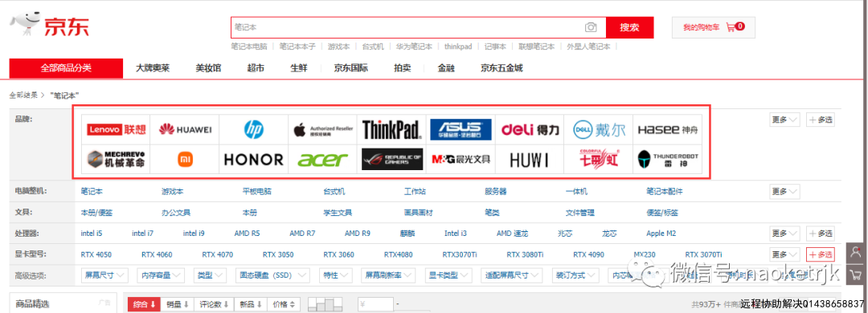Image resolution: width=868 pixels, height=313 pixels.
Task: Pick the HONOR brand logo
Action: [253, 159]
